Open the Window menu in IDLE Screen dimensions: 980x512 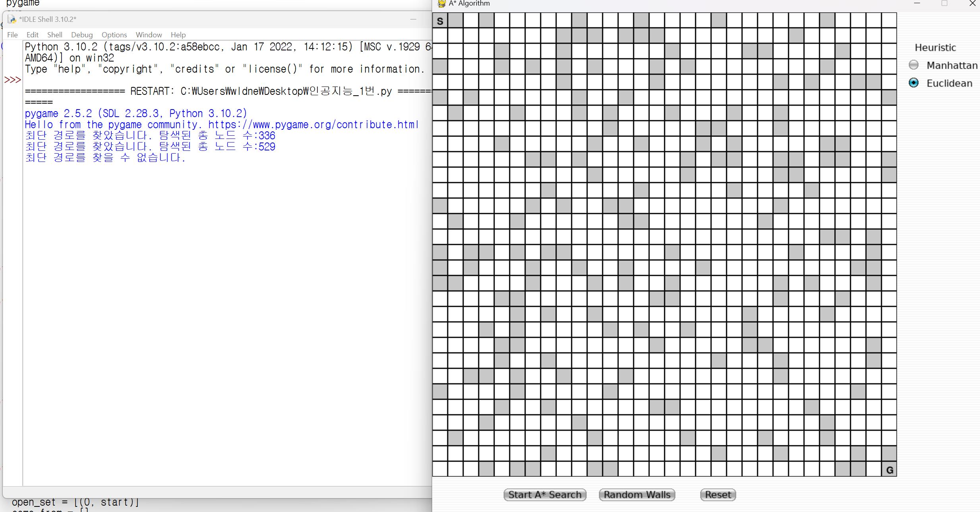(149, 35)
